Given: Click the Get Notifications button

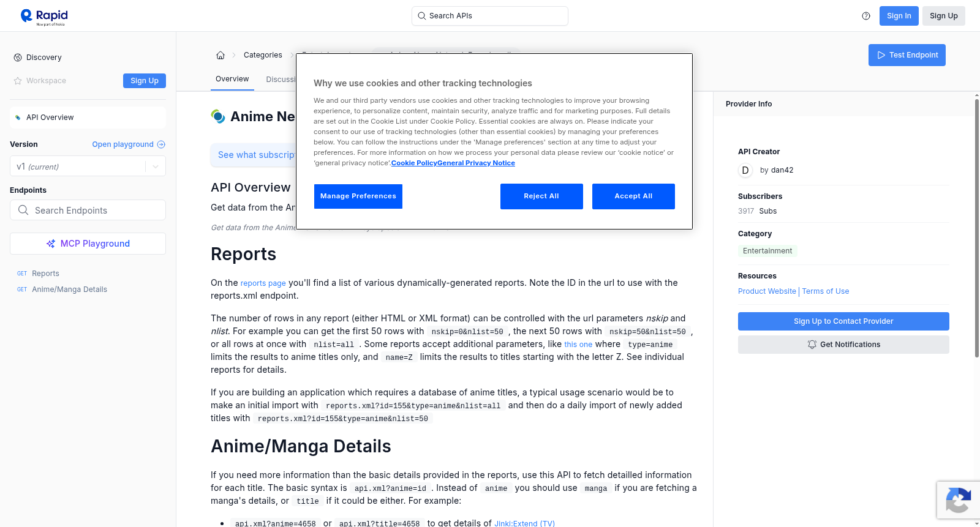Looking at the screenshot, I should tap(843, 345).
